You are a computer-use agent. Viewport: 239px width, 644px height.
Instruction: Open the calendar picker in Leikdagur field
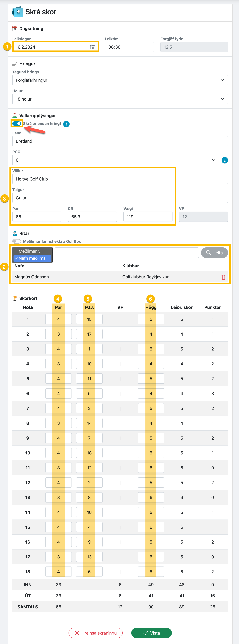point(93,47)
